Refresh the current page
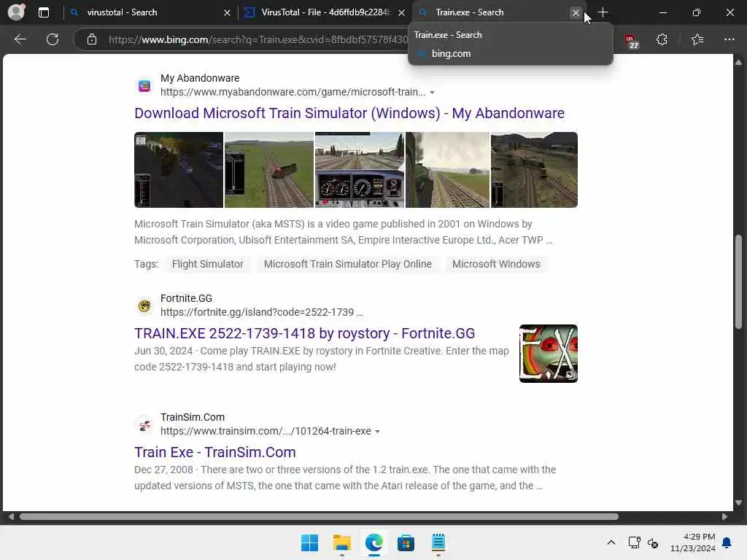747x560 pixels. [53, 39]
